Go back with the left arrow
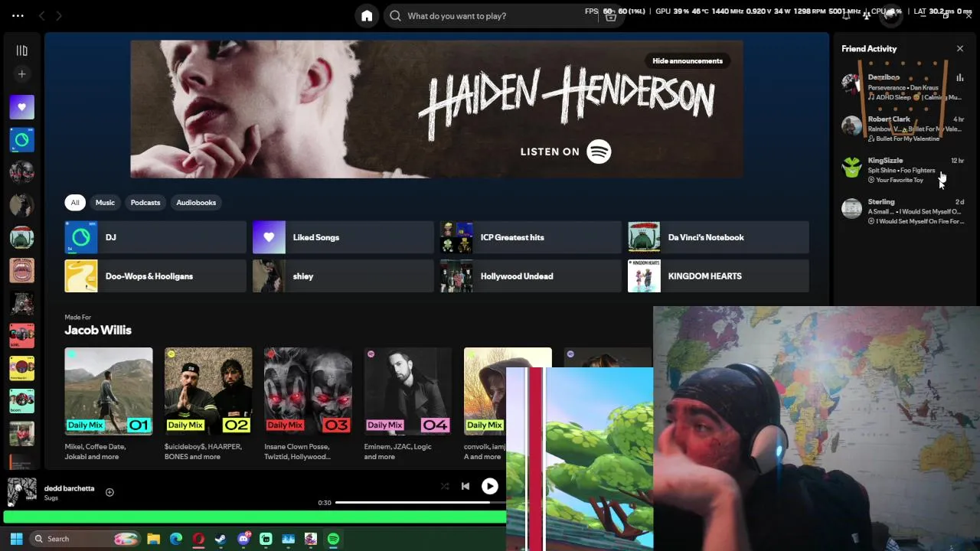The width and height of the screenshot is (980, 551). click(x=42, y=15)
